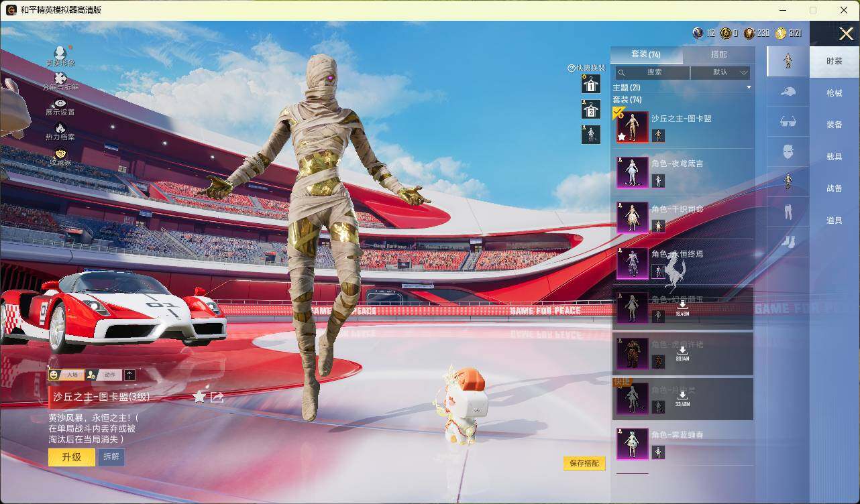Click the gold coin currency icon
The width and height of the screenshot is (860, 504).
click(780, 34)
